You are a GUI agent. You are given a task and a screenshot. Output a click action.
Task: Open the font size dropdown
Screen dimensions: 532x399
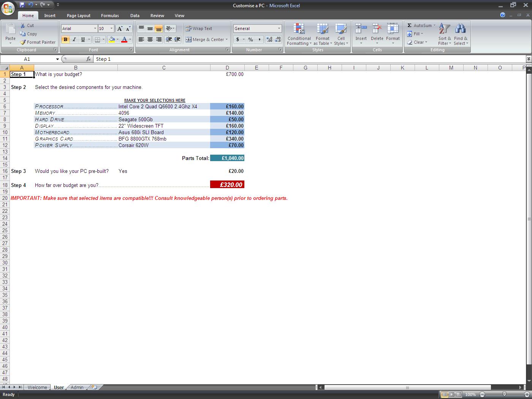point(111,28)
